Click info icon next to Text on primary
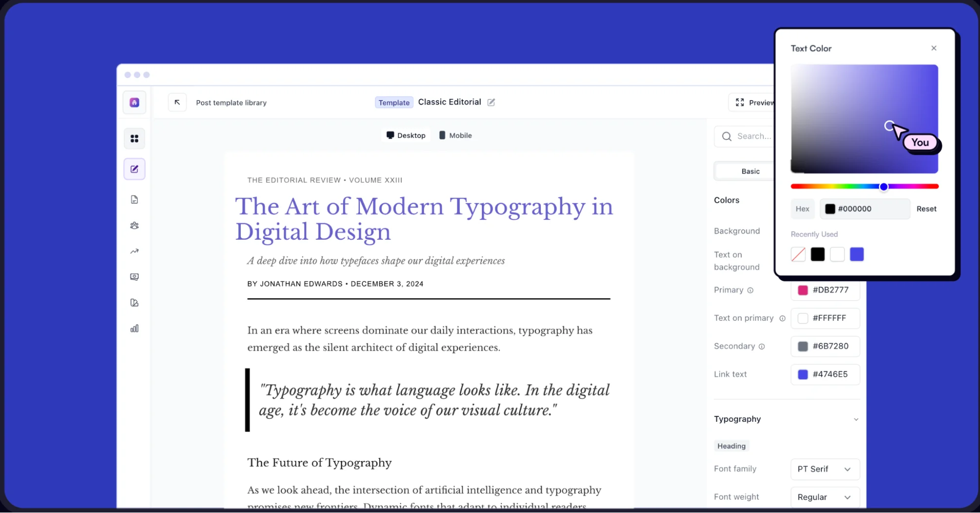 click(782, 318)
